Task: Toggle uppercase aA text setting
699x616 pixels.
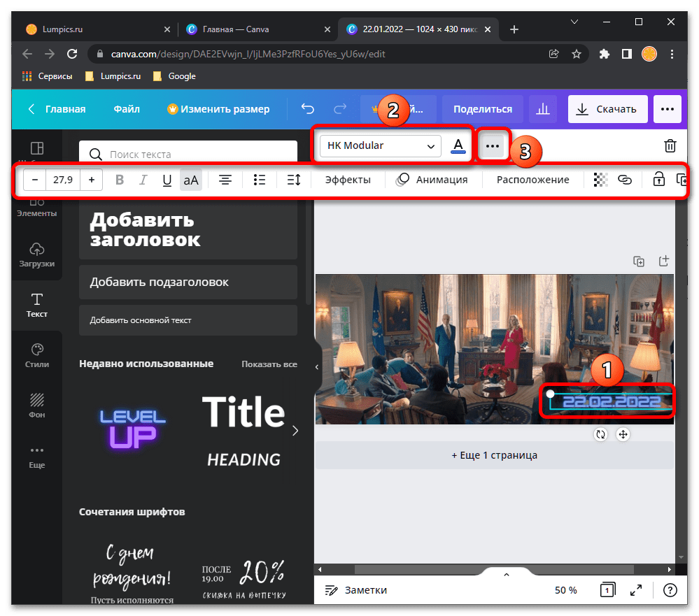Action: pos(191,180)
